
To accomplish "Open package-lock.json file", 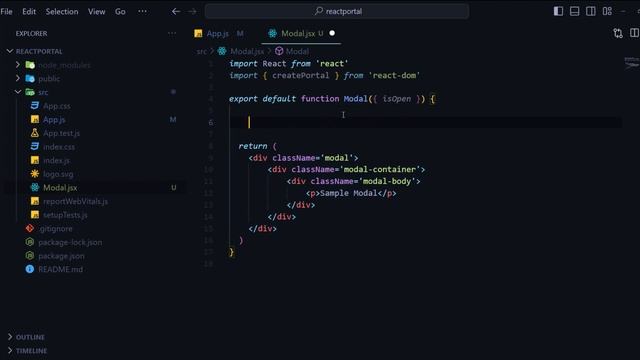I will [x=70, y=242].
